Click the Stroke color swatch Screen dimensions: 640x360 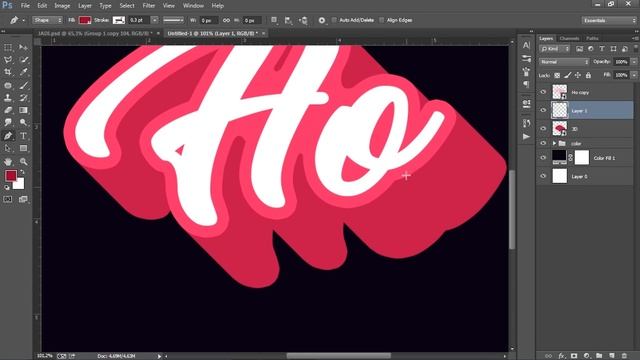coord(119,20)
